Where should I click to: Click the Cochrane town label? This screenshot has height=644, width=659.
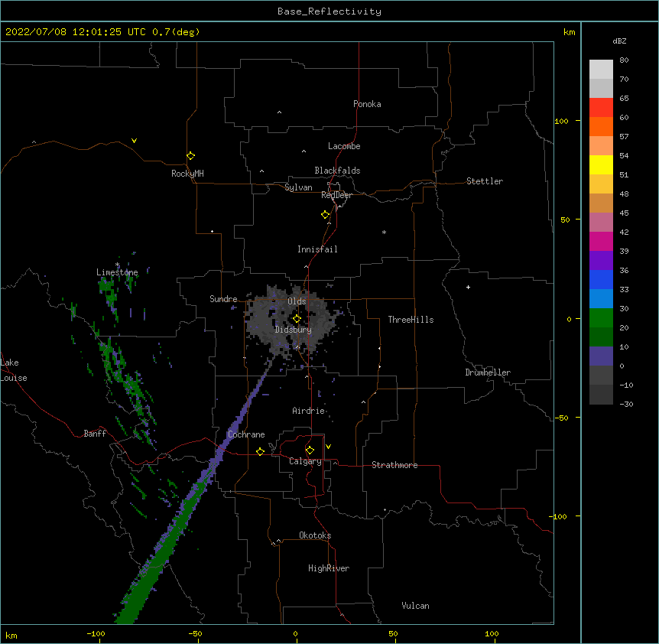(246, 434)
